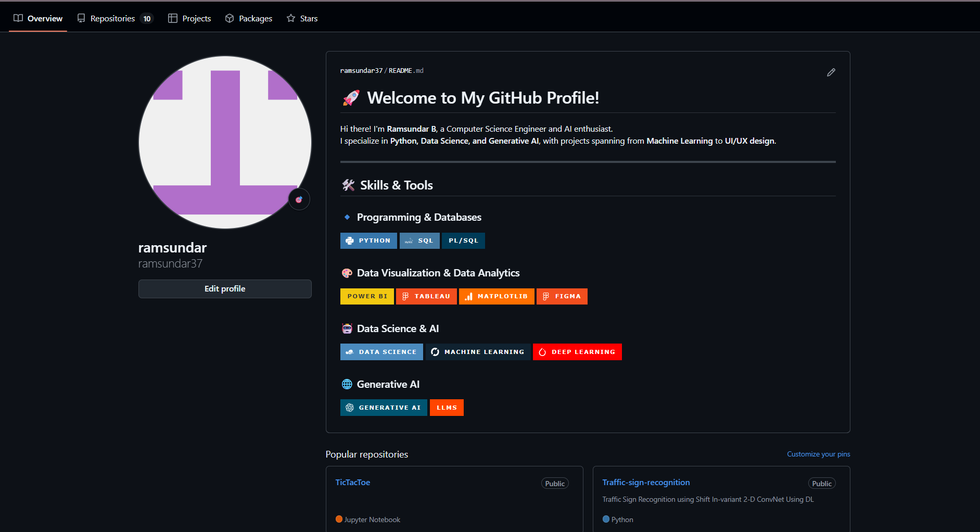980x532 pixels.
Task: Click the Programming & Databases heading
Action: click(419, 217)
